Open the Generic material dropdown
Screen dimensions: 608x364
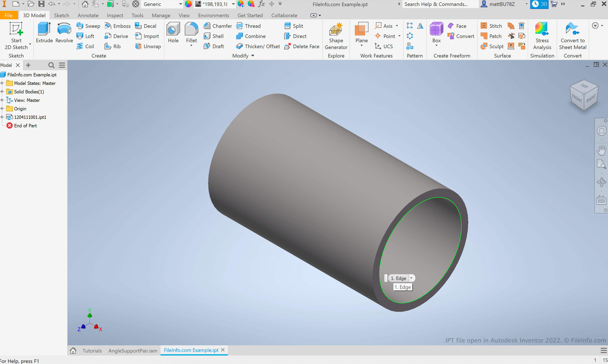click(x=180, y=4)
